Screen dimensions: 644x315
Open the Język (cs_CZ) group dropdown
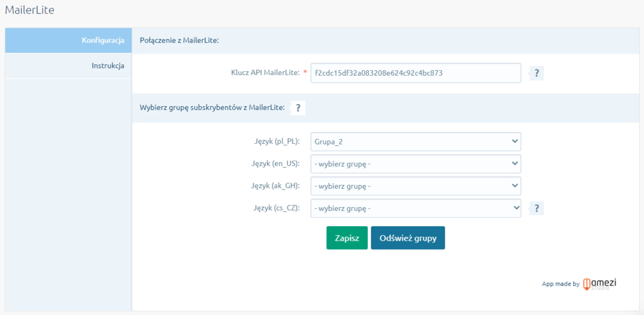(416, 208)
